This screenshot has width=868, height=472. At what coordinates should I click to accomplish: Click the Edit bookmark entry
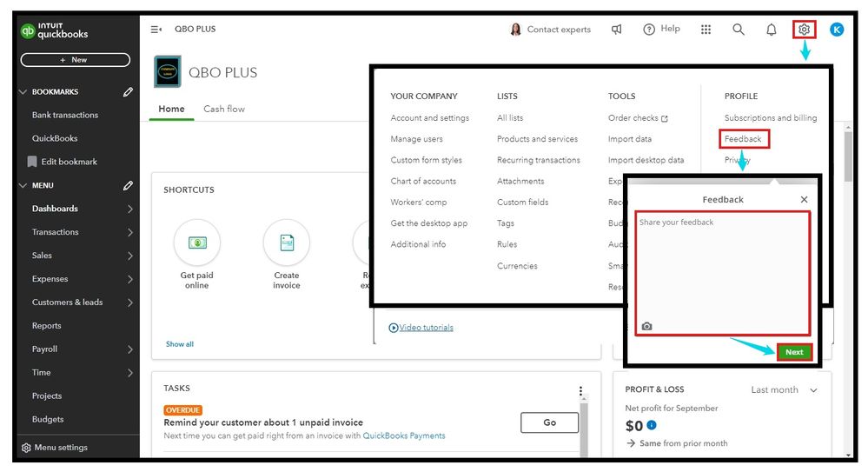click(x=63, y=162)
